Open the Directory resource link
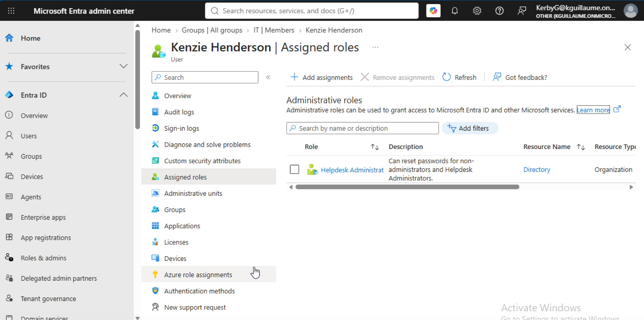Image resolution: width=644 pixels, height=320 pixels. (537, 169)
